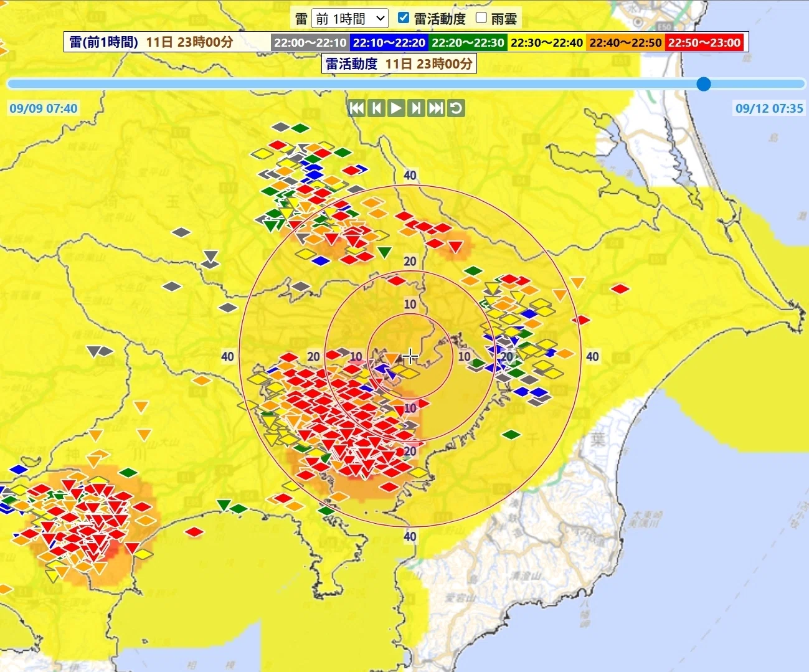Click the 雷 label before the dropdown
809x672 pixels.
click(301, 19)
